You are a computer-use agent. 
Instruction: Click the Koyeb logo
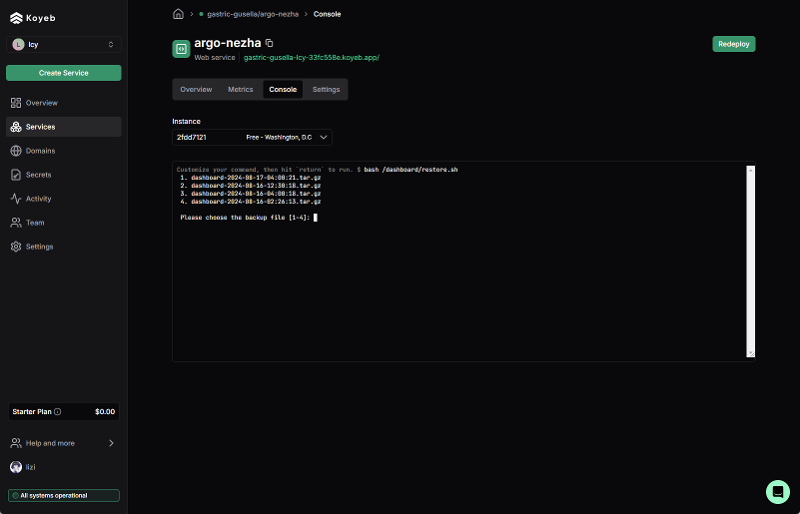pyautogui.click(x=33, y=18)
